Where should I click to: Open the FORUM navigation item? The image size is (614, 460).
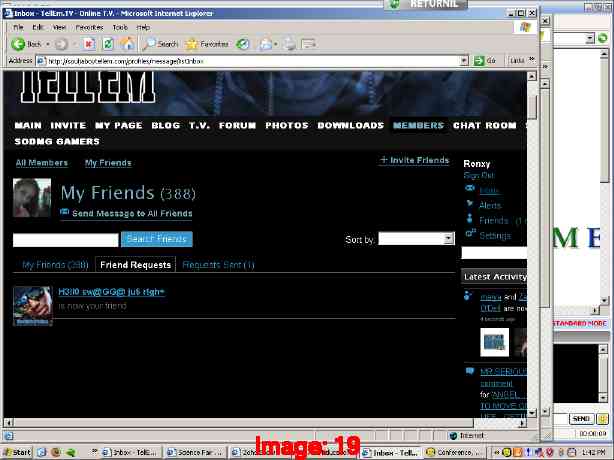pos(237,125)
